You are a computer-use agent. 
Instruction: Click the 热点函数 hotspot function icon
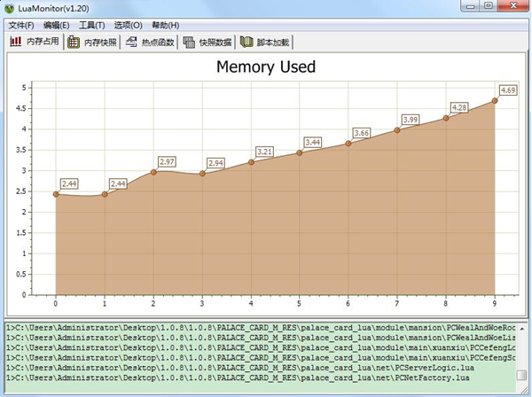coord(131,42)
